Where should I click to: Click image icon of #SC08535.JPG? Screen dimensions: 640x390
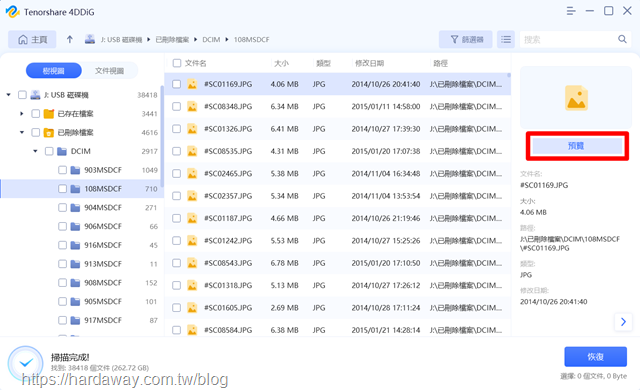tap(192, 151)
